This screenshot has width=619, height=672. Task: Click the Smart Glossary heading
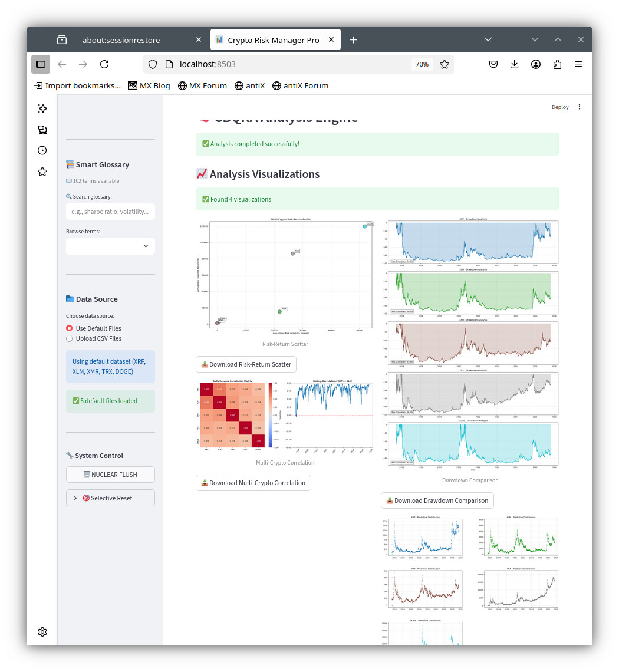coord(98,164)
